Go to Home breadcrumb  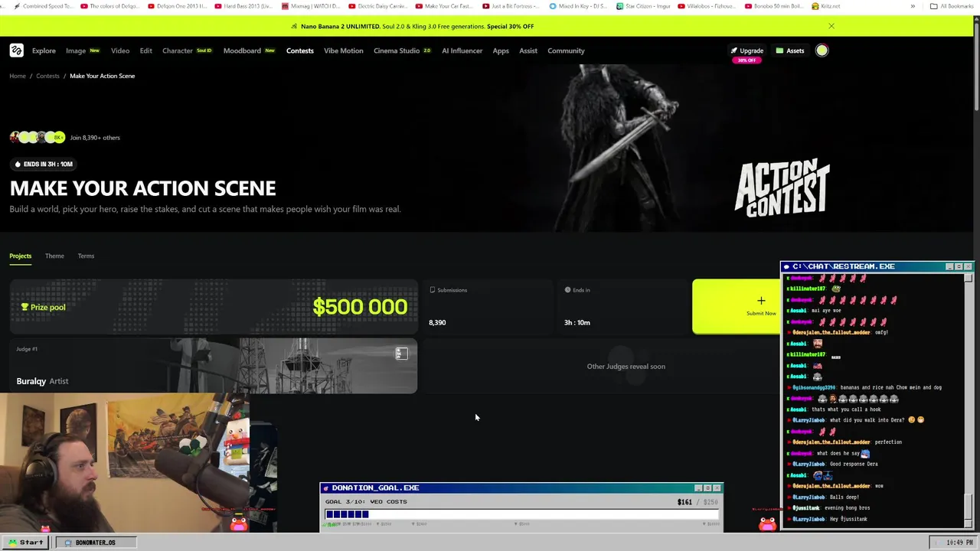18,76
